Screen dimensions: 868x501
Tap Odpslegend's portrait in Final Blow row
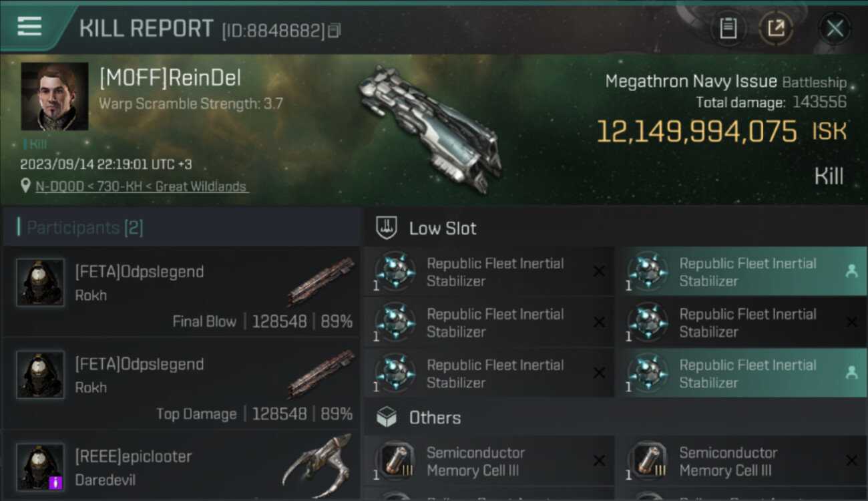pos(40,283)
